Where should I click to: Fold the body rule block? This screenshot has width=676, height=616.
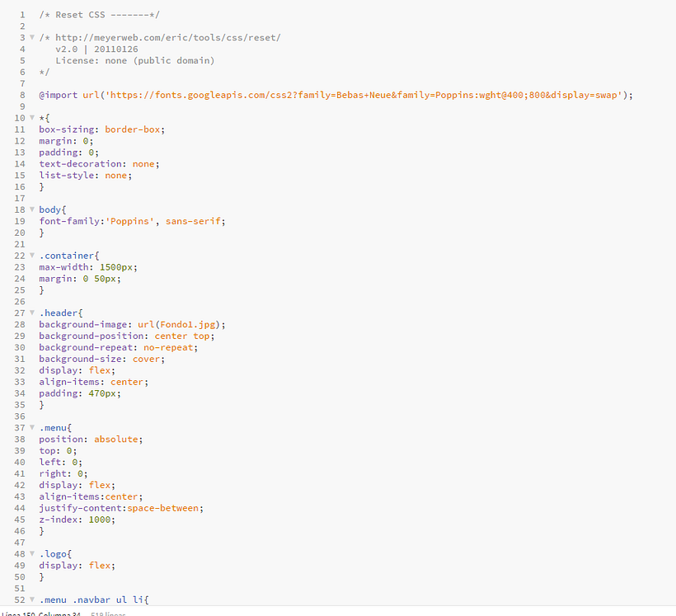pyautogui.click(x=31, y=209)
